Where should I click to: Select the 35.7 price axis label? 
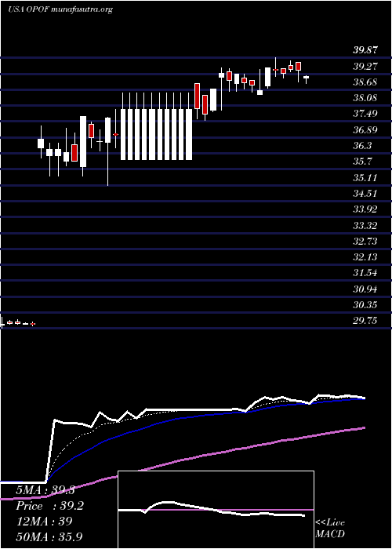coord(362,162)
